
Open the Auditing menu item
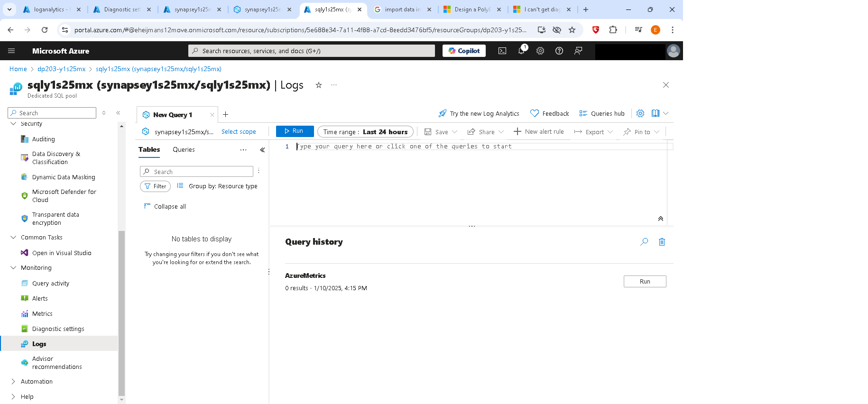[44, 139]
